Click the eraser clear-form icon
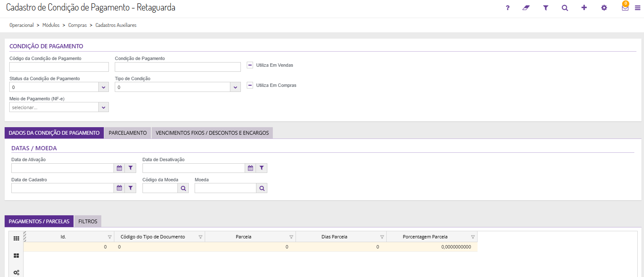 pos(526,8)
